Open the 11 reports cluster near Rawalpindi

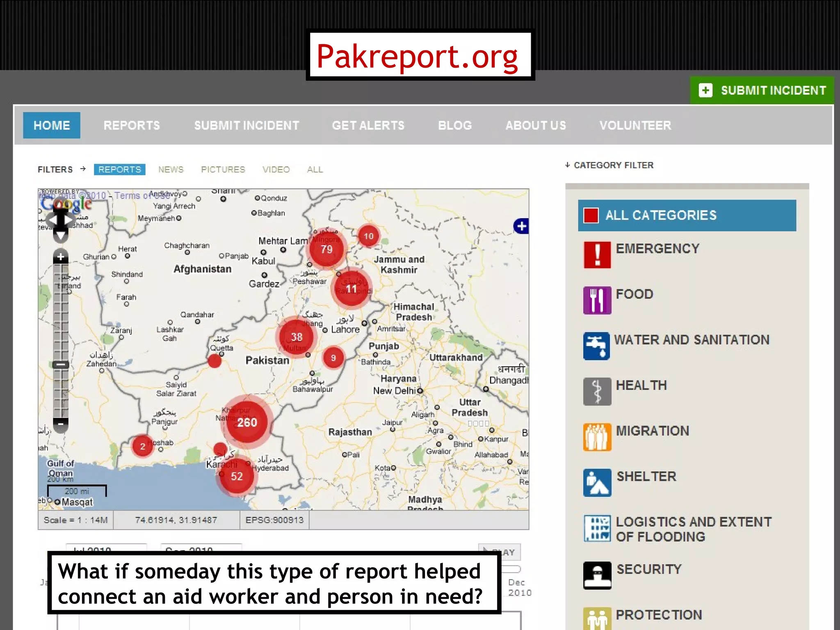pyautogui.click(x=351, y=289)
